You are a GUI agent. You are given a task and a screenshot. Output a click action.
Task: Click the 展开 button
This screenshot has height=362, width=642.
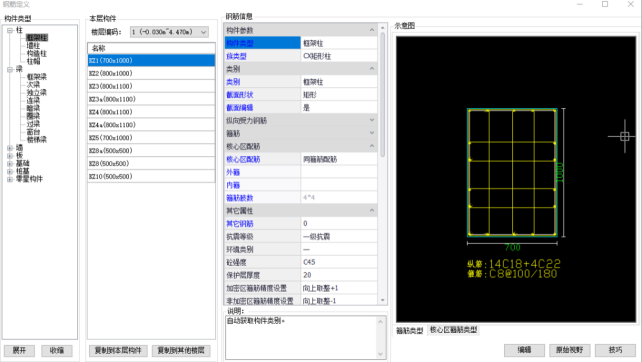19,351
